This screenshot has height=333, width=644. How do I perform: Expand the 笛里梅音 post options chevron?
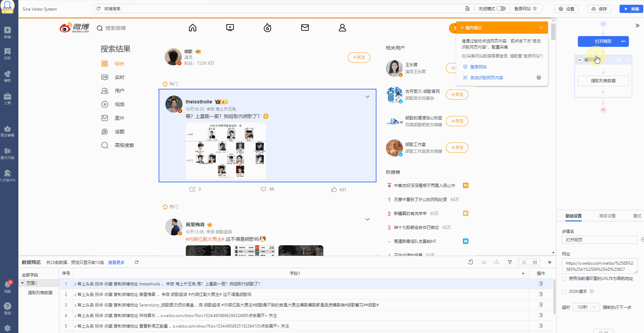(x=367, y=219)
